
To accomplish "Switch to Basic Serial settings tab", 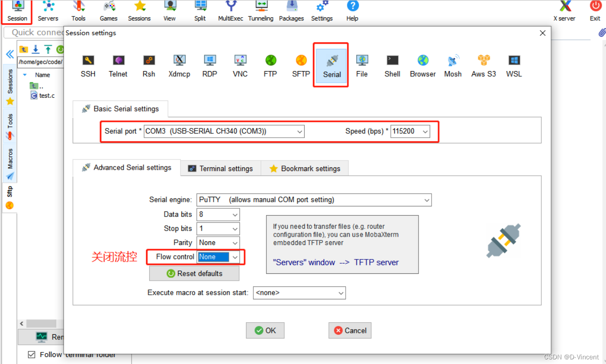I will coord(120,109).
